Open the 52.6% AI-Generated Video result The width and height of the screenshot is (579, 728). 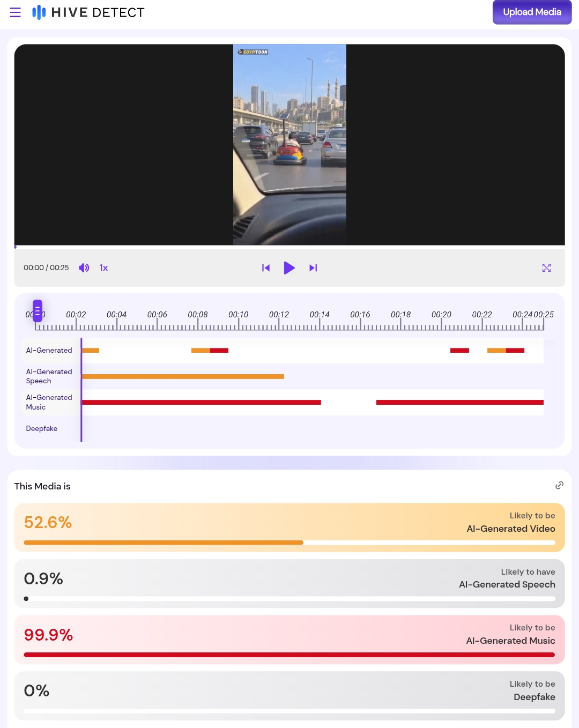click(x=289, y=528)
